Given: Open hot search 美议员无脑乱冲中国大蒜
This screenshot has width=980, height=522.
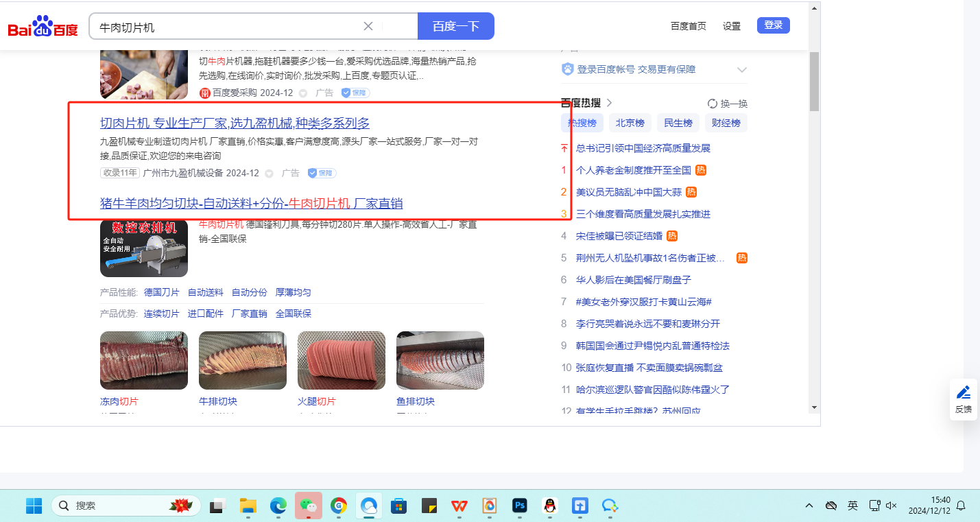Looking at the screenshot, I should point(630,192).
